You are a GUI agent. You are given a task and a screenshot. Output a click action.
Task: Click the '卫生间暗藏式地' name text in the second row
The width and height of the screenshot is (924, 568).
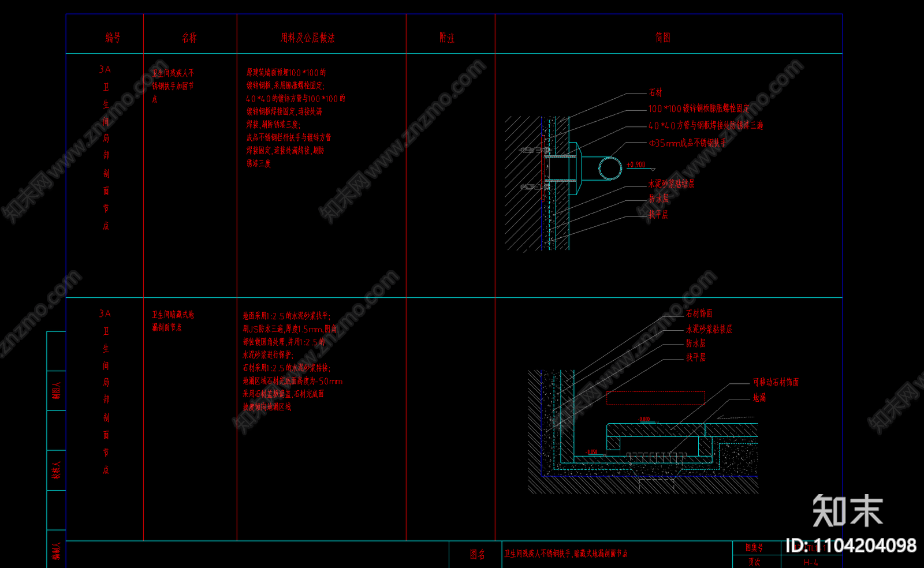coord(173,315)
